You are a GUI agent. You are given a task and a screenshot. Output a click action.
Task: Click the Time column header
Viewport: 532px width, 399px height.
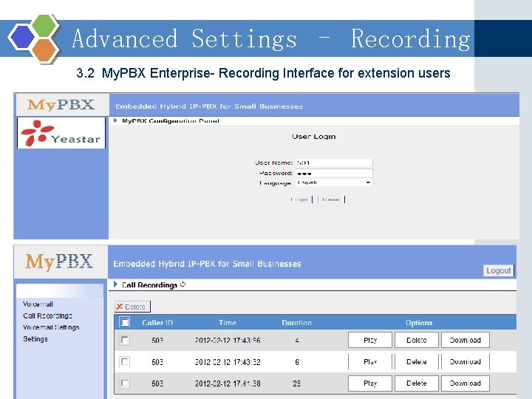(x=228, y=323)
